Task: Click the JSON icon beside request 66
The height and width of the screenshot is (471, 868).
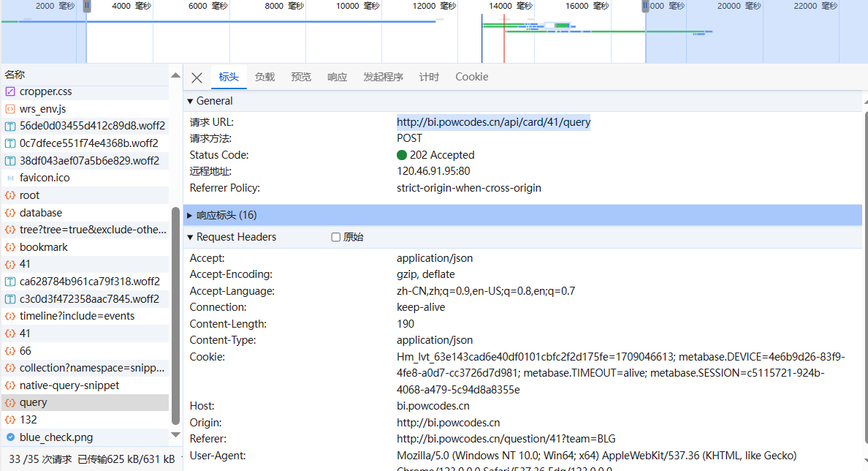Action: pos(10,351)
